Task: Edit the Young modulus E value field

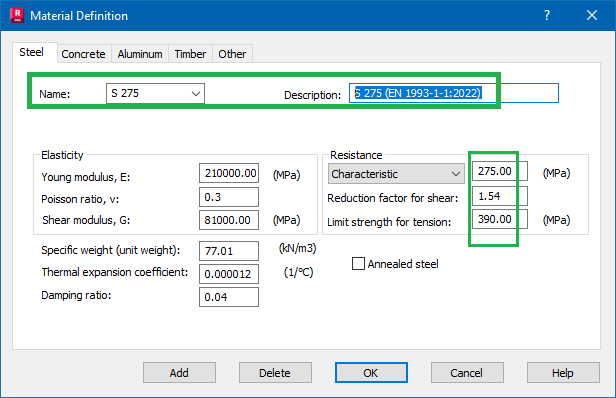Action: [229, 173]
